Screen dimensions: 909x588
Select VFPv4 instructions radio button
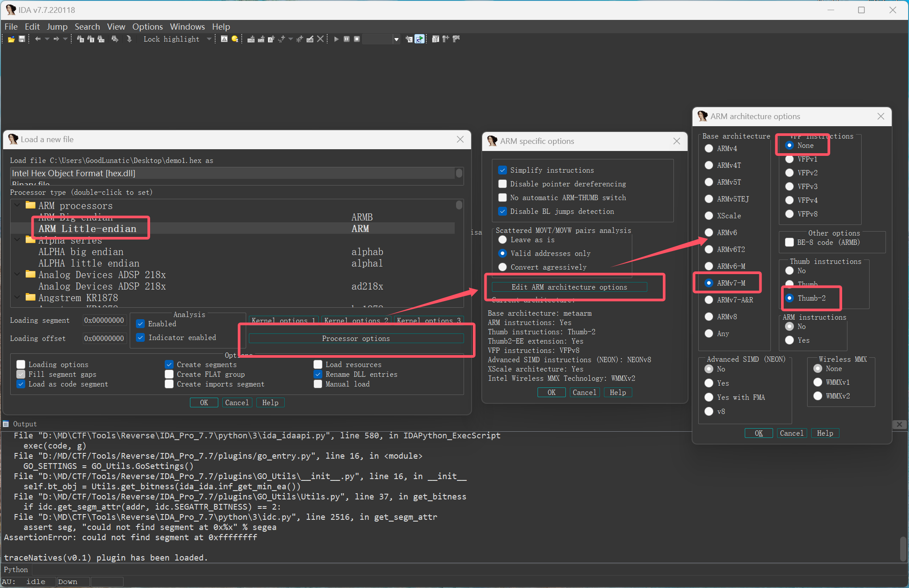tap(789, 200)
